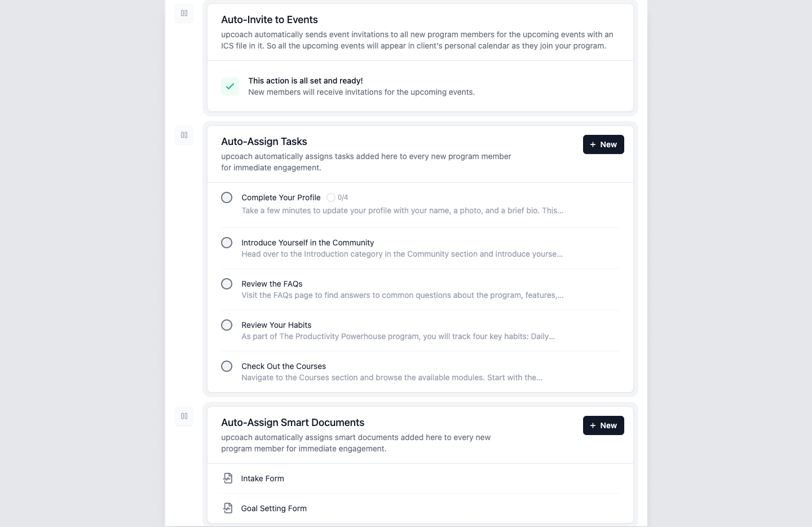Click pause icon next to Auto-Assign Smart Documents
The image size is (812, 527).
tap(184, 416)
